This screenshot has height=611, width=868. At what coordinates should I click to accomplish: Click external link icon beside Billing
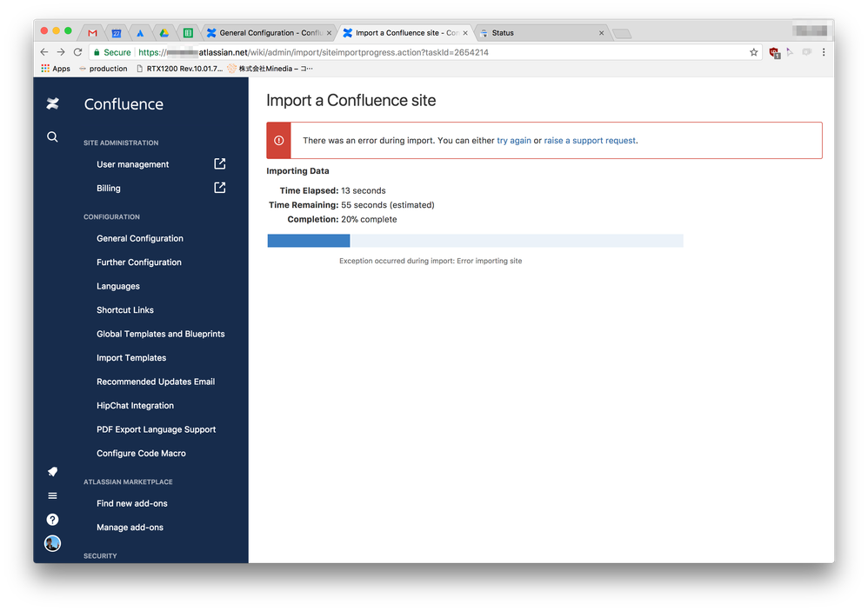tap(220, 188)
